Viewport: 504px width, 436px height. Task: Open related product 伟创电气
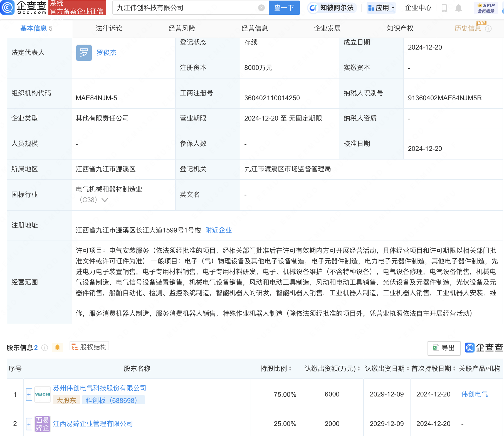tap(475, 394)
